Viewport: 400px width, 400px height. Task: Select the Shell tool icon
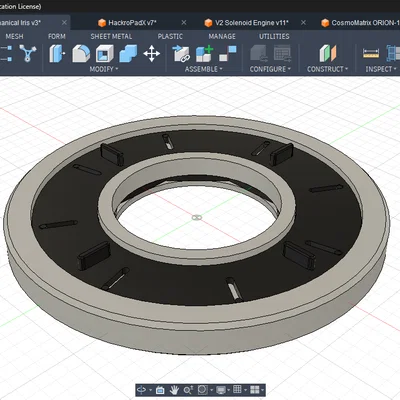click(105, 54)
